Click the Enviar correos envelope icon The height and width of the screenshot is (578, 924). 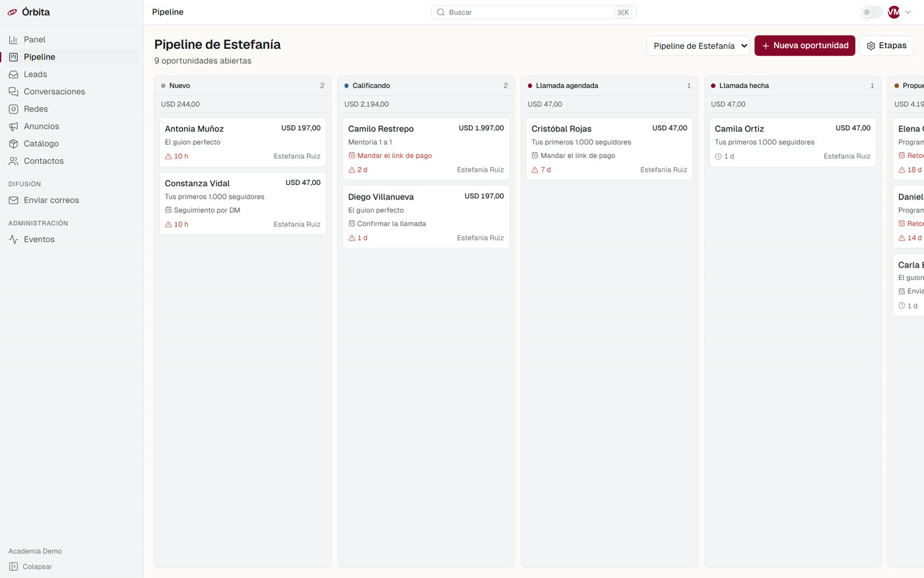(13, 200)
